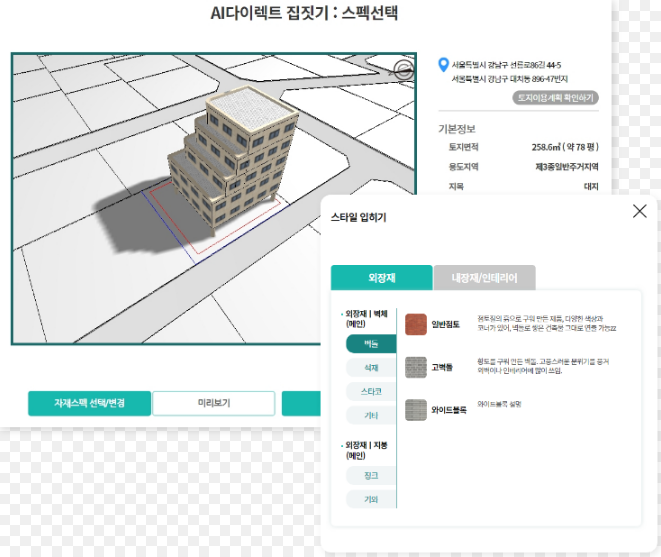Select the 벽돌 wall material category
Viewport: 661px width, 557px height.
(371, 344)
